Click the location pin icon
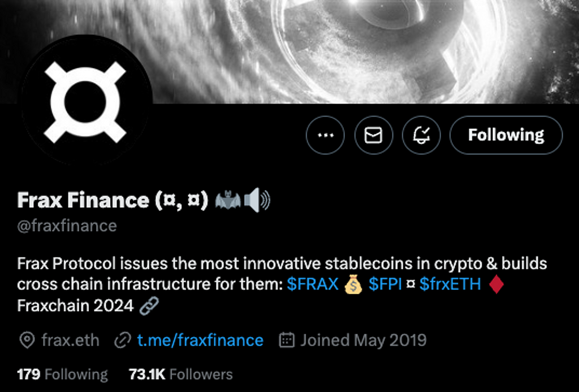Image resolution: width=579 pixels, height=392 pixels. click(x=27, y=341)
